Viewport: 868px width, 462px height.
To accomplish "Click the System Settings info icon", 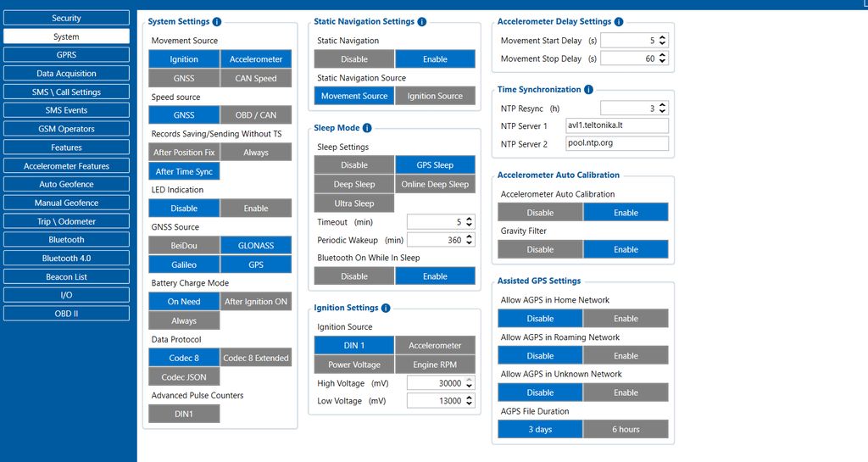I will point(217,21).
